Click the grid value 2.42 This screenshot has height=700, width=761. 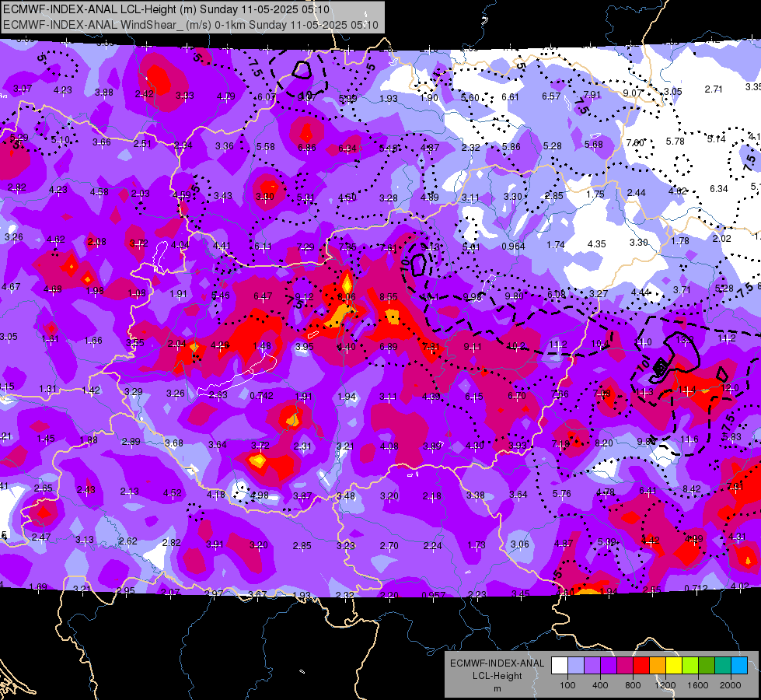pyautogui.click(x=144, y=94)
